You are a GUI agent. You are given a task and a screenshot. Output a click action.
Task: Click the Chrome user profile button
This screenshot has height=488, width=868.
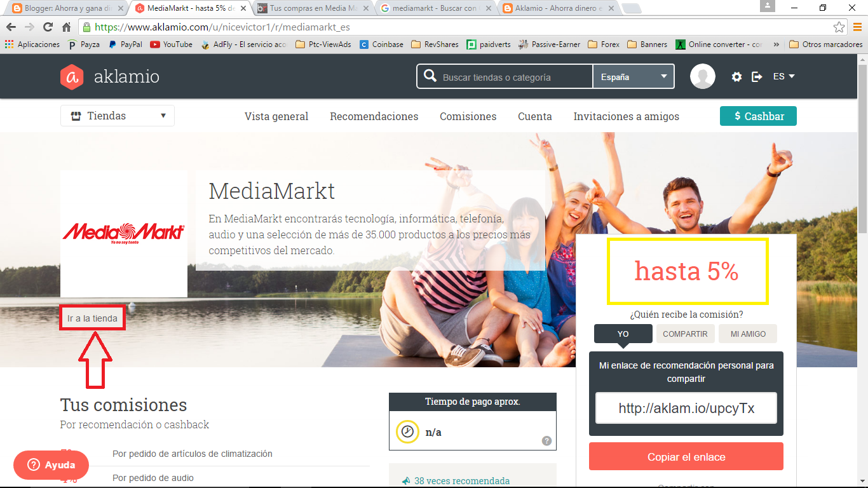768,7
